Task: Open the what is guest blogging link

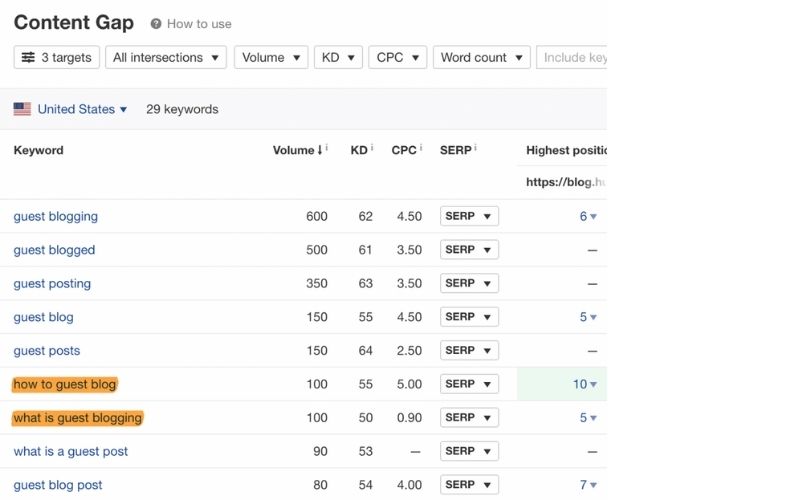Action: point(78,418)
